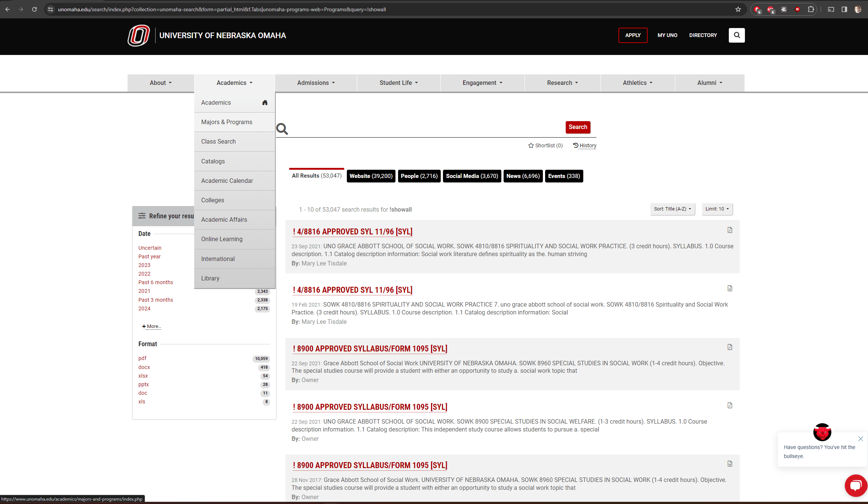Click the red Search button
Screen dimensions: 868x504
coord(578,127)
